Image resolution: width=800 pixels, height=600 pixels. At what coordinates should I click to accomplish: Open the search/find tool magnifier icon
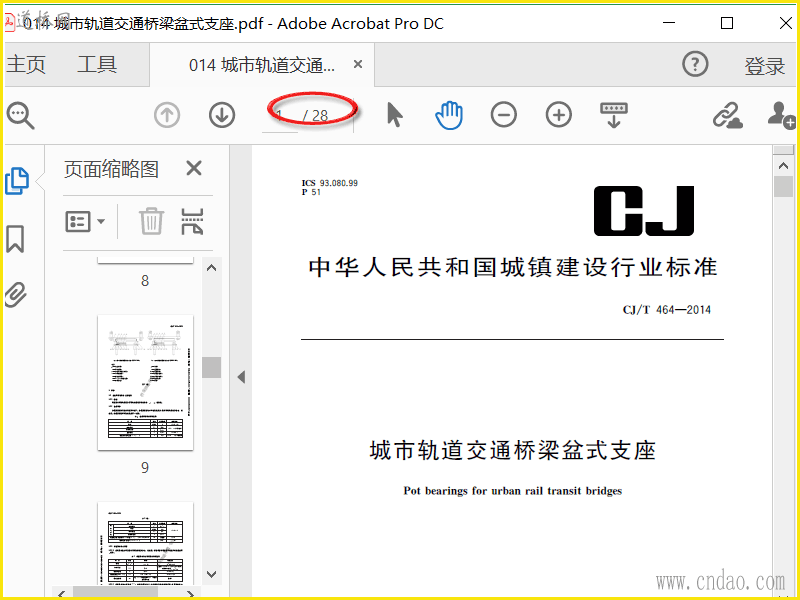[20, 116]
